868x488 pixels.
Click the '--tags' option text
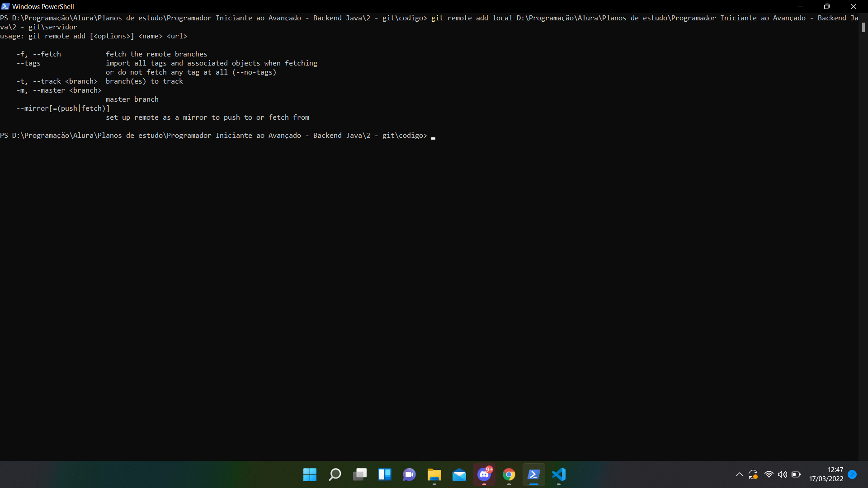(28, 63)
